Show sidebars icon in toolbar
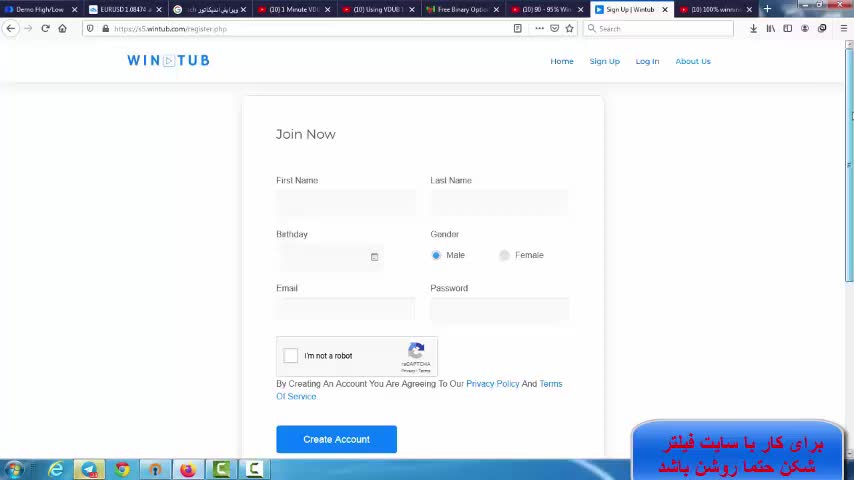This screenshot has width=854, height=480. [x=788, y=28]
